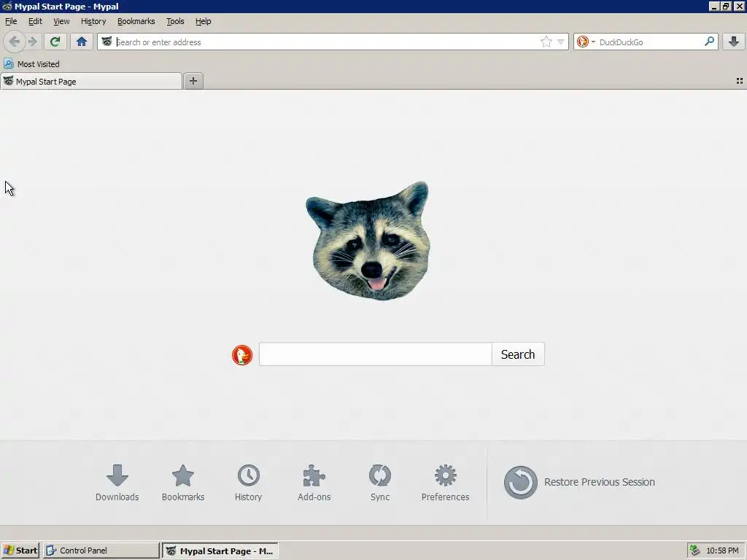This screenshot has height=560, width=747.
Task: Click the raccoon site identity icon
Action: (x=107, y=42)
